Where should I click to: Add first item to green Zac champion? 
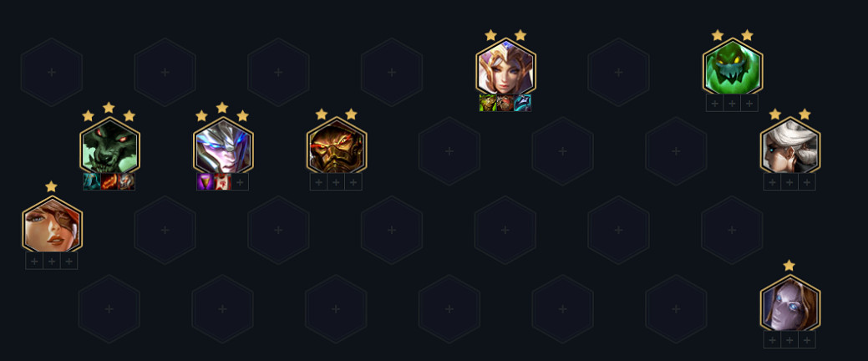point(715,103)
